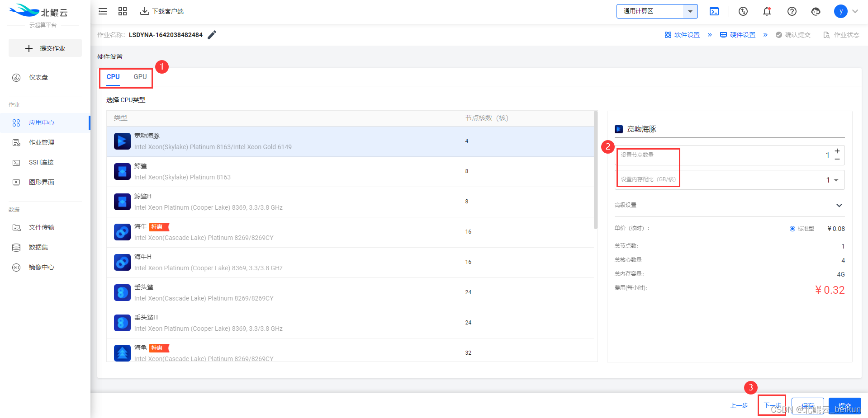Open the 通用计算区 region dropdown
Viewport: 868px width, 418px height.
click(x=657, y=11)
